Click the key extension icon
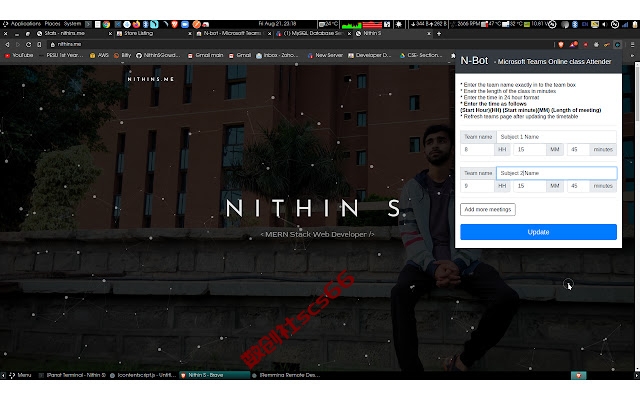 [x=607, y=44]
